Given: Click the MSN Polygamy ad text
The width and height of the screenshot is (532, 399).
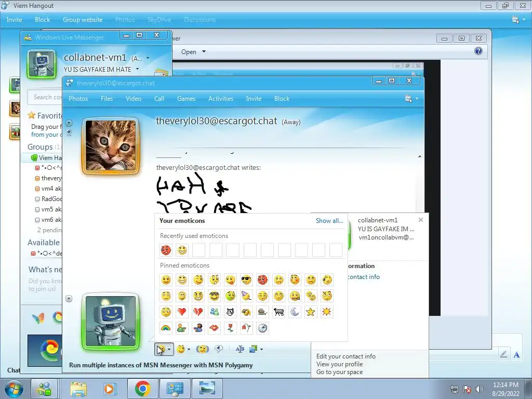Looking at the screenshot, I should (161, 365).
